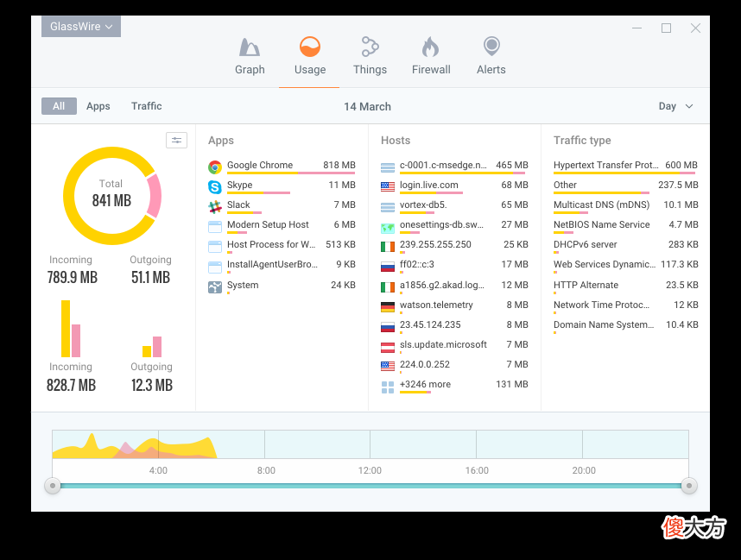
Task: Click the flag beside a1856.g2.akad.log...
Action: 388,286
